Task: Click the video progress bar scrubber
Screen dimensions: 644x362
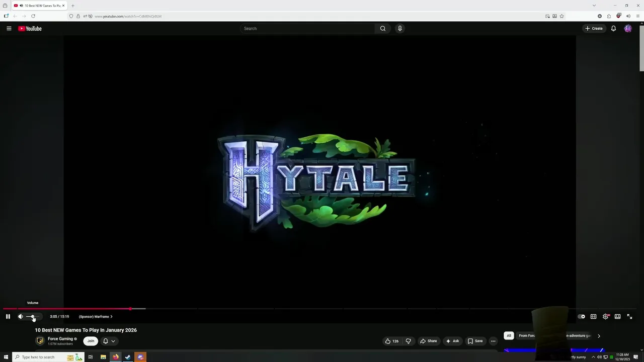Action: [x=130, y=309]
